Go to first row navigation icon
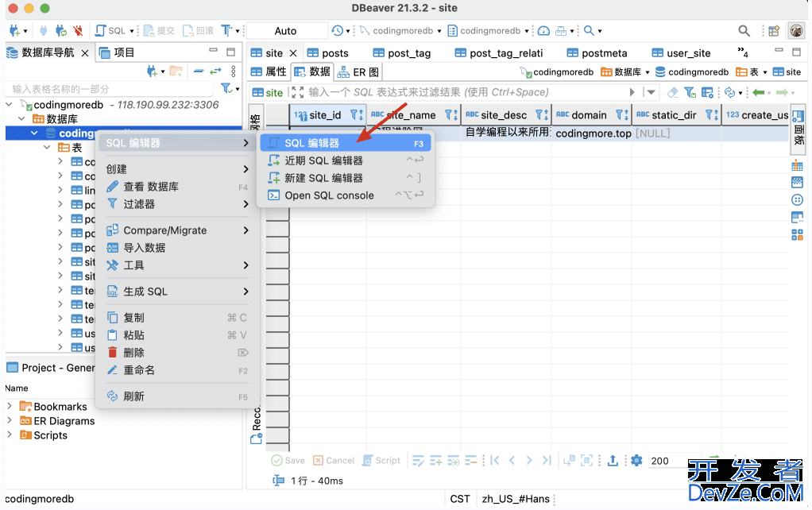The width and height of the screenshot is (812, 510). [x=494, y=460]
